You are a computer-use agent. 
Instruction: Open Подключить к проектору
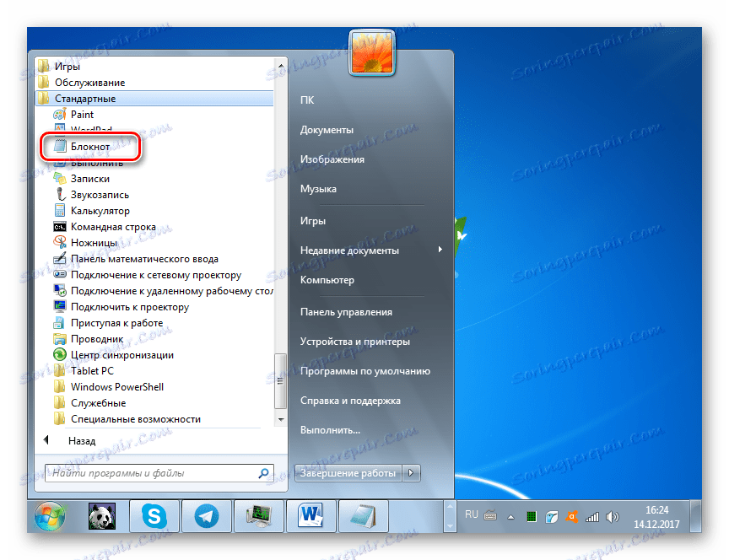tap(121, 307)
